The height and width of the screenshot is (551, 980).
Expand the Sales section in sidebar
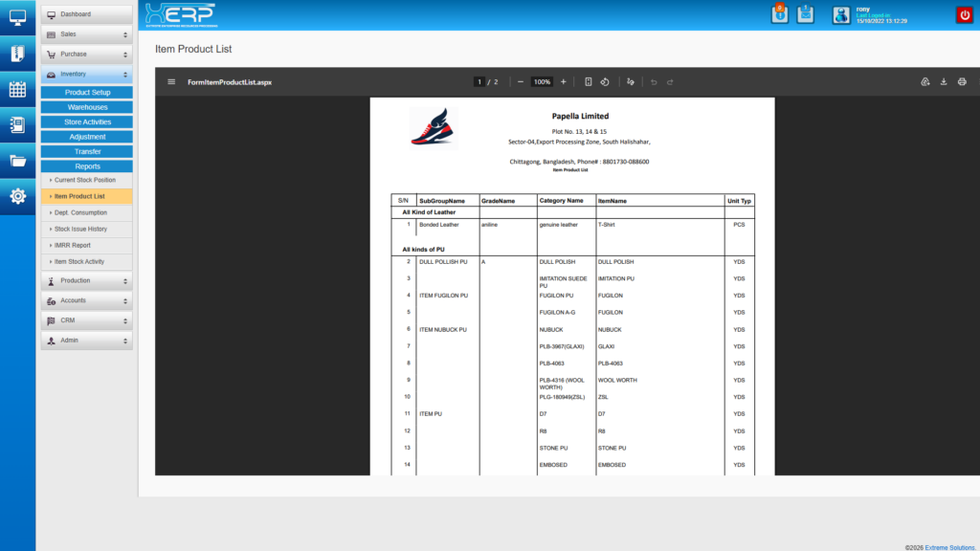point(86,34)
